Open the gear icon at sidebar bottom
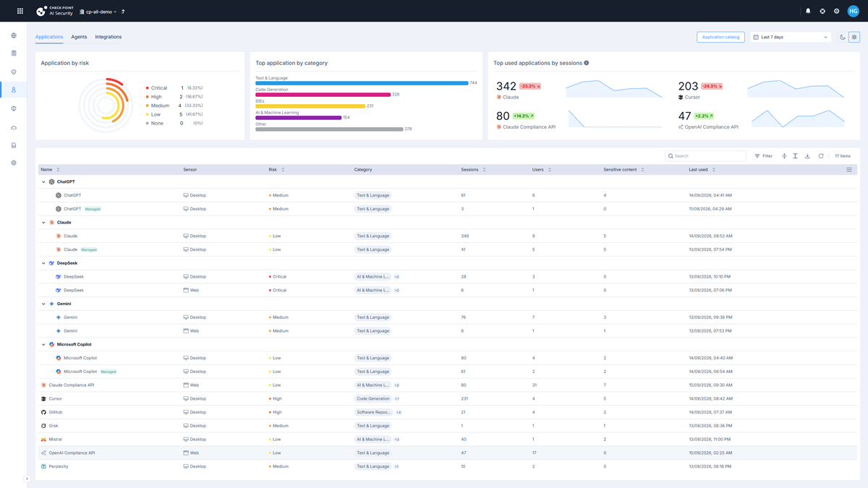The height and width of the screenshot is (488, 868). click(x=14, y=163)
